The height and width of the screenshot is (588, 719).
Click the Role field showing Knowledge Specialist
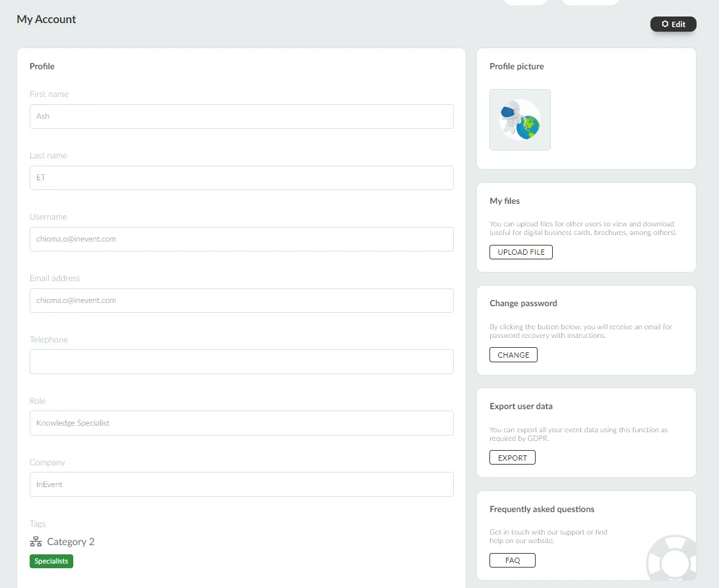(241, 423)
